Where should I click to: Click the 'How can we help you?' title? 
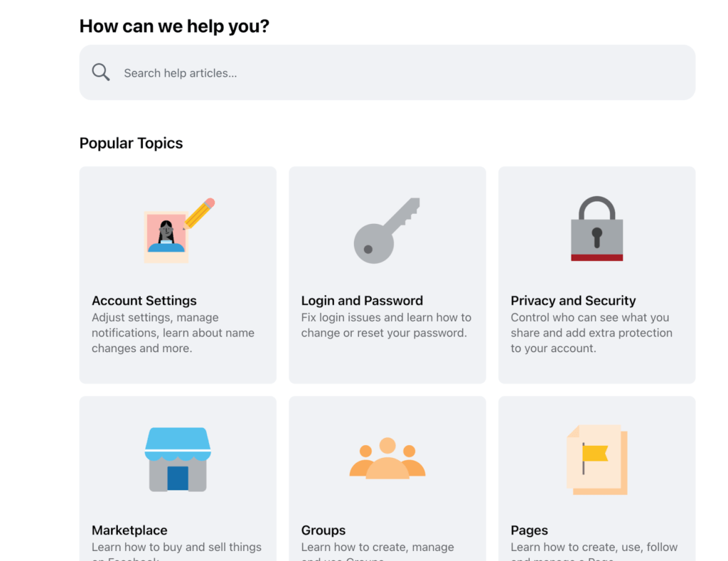click(174, 26)
